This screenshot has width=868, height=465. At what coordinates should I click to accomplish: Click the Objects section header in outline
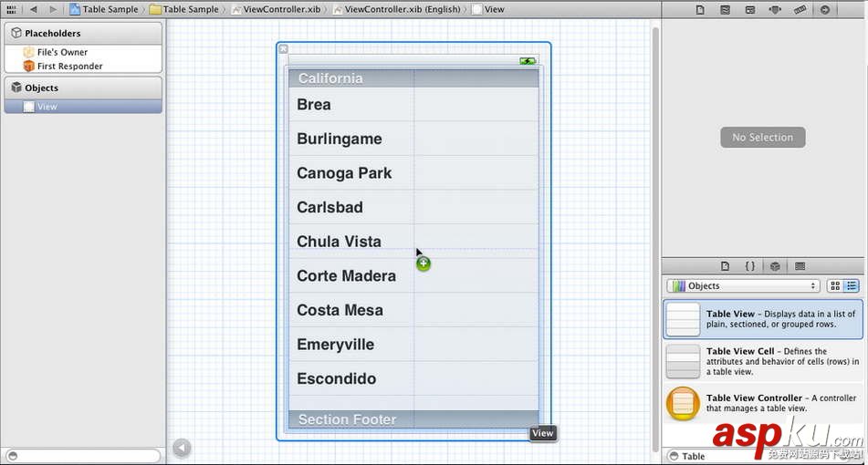click(x=83, y=88)
